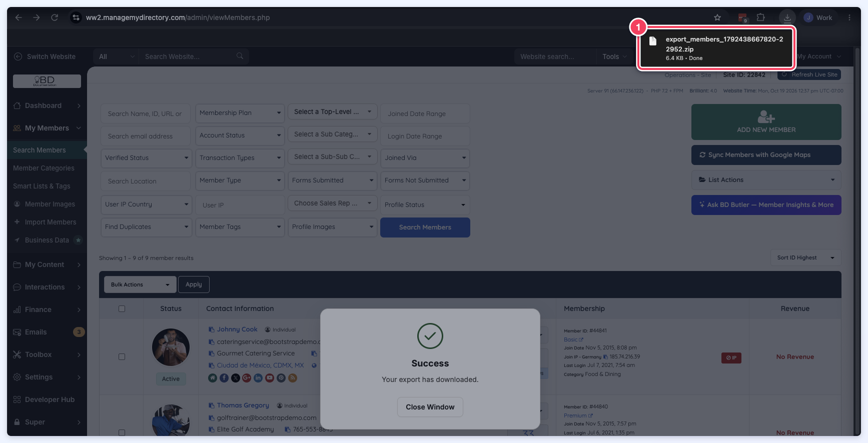Copy Johnny Cook's name with copy icon
Image resolution: width=868 pixels, height=443 pixels.
(212, 329)
